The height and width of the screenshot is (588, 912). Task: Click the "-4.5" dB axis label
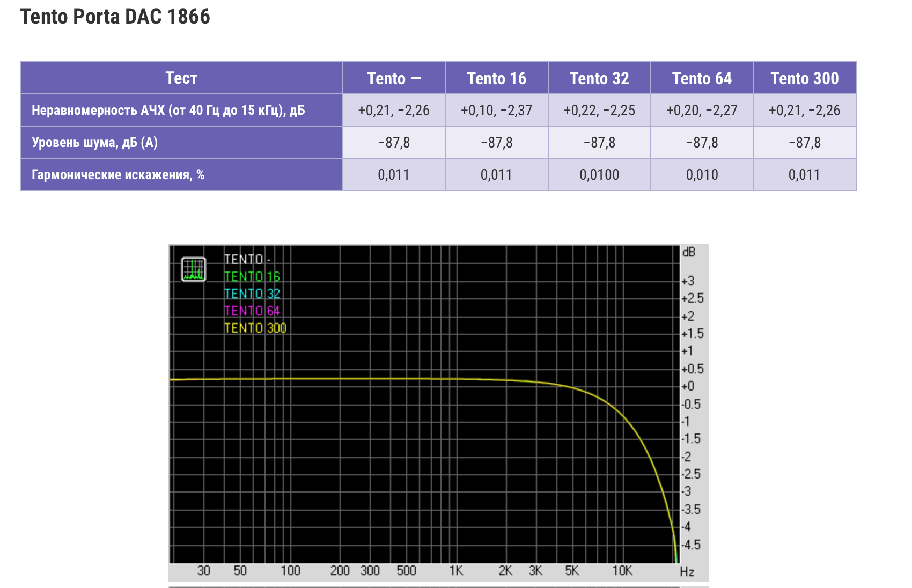[x=691, y=545]
